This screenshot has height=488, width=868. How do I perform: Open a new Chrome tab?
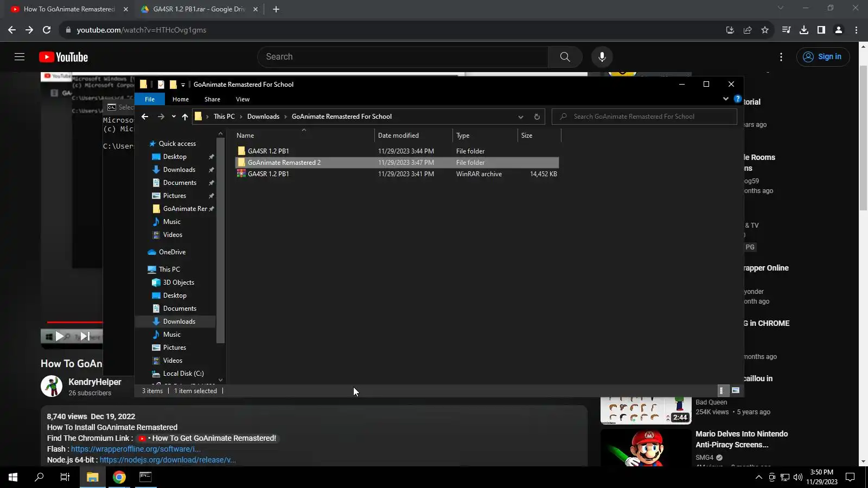point(276,9)
